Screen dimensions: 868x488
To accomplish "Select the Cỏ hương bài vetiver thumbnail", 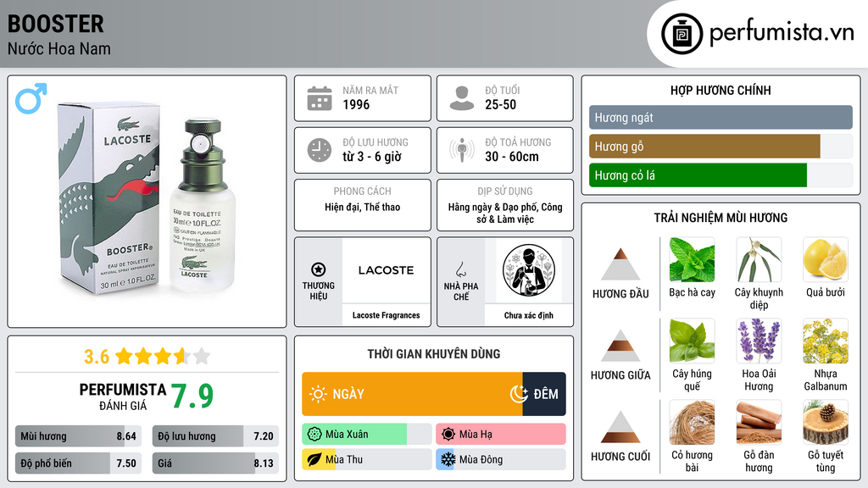I will pos(692,423).
